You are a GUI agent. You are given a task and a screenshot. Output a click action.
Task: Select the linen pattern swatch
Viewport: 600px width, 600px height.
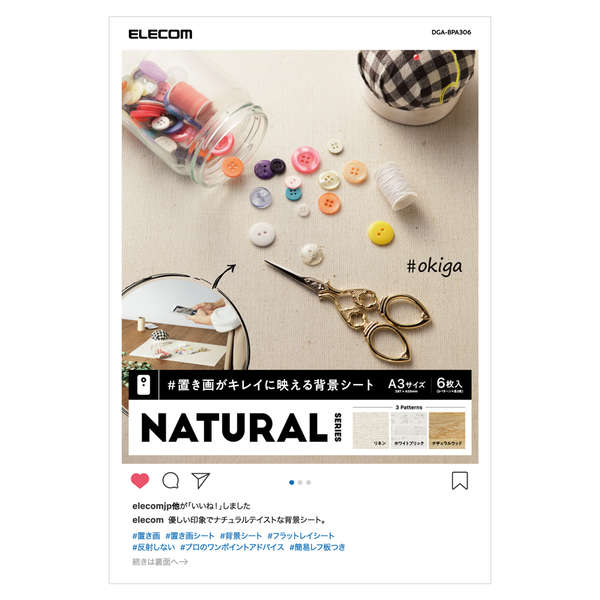click(x=370, y=430)
